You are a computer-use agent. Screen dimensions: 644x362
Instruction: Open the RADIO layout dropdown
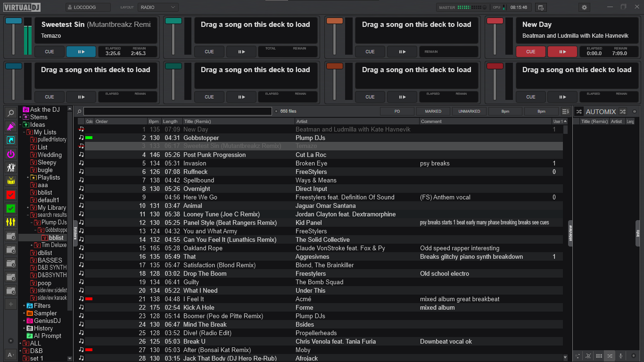coord(158,8)
